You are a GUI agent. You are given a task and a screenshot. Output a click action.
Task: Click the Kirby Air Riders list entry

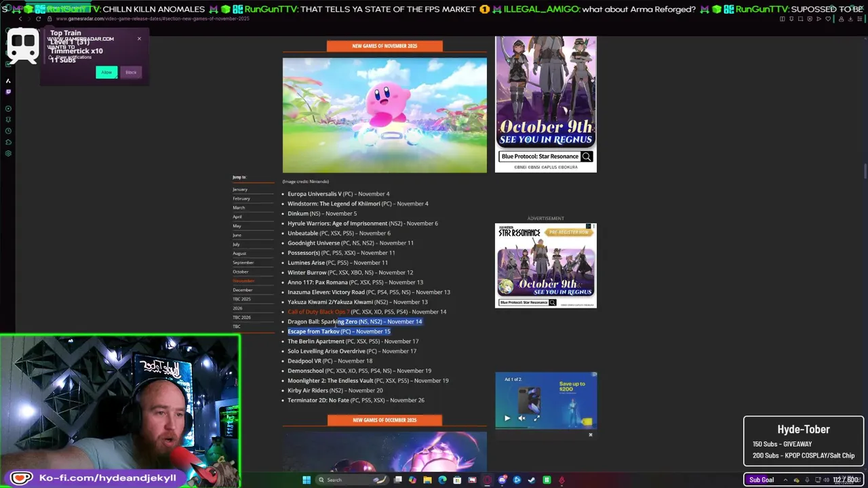[x=335, y=390]
